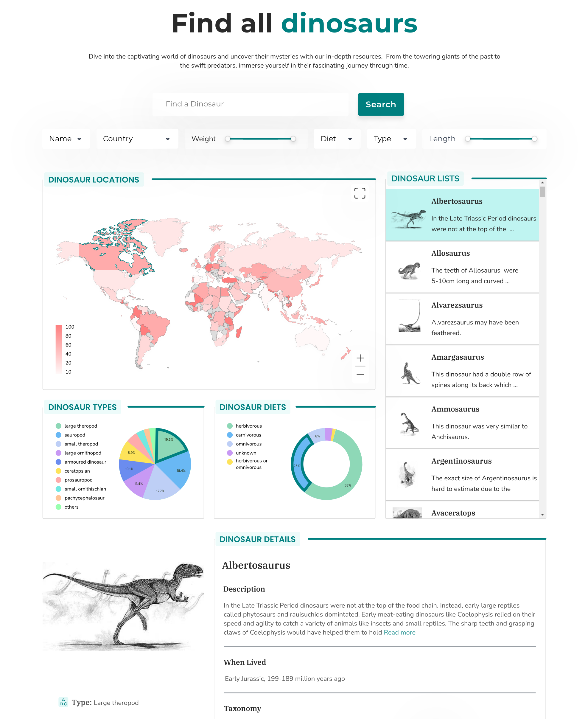Toggle the herbivorous diet legend entry

click(x=245, y=426)
